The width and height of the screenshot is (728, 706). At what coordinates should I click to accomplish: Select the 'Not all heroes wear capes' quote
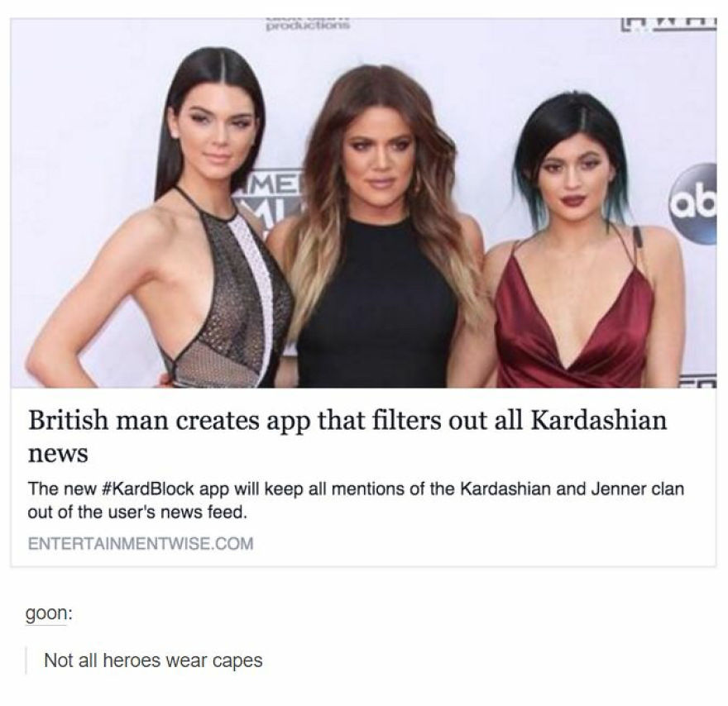point(153,660)
